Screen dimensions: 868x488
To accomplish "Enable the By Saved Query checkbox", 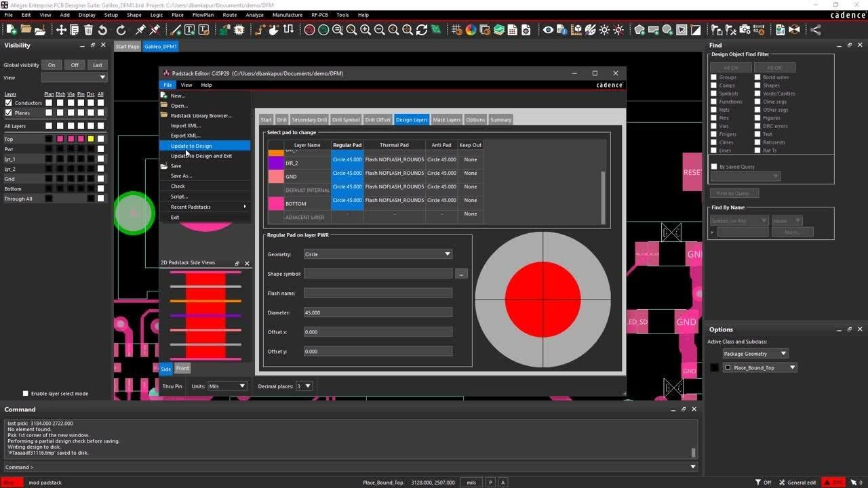I will point(713,167).
